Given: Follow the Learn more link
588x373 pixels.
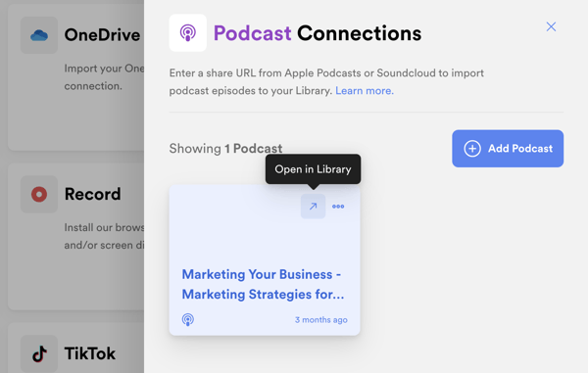Looking at the screenshot, I should pos(365,91).
